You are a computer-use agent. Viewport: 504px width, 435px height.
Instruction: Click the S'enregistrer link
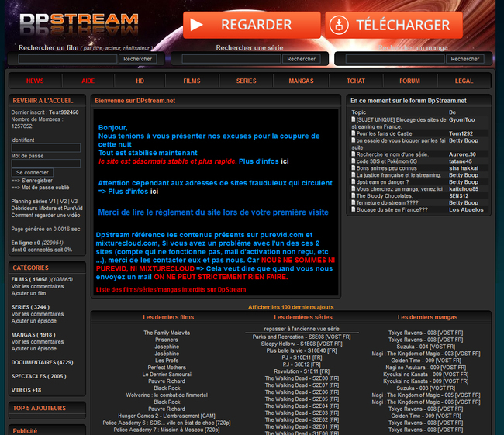coord(37,181)
